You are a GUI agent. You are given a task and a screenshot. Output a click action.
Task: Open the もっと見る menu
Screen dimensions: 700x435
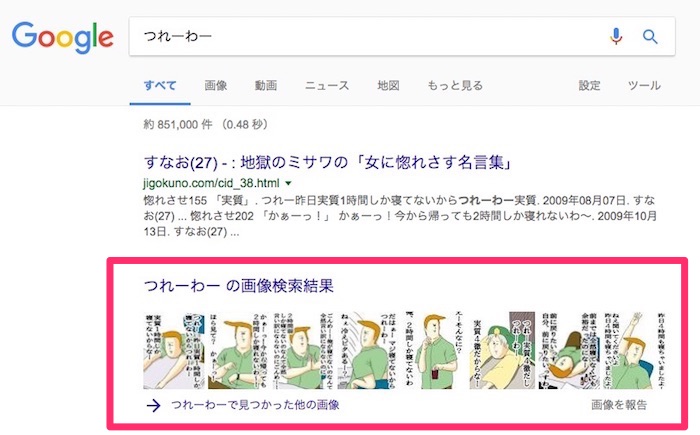[x=455, y=85]
